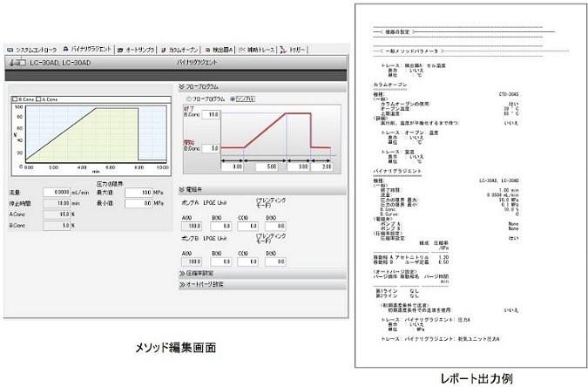Click the 補助トレース tab icon
Viewport: 588px width, 387px height.
point(242,50)
